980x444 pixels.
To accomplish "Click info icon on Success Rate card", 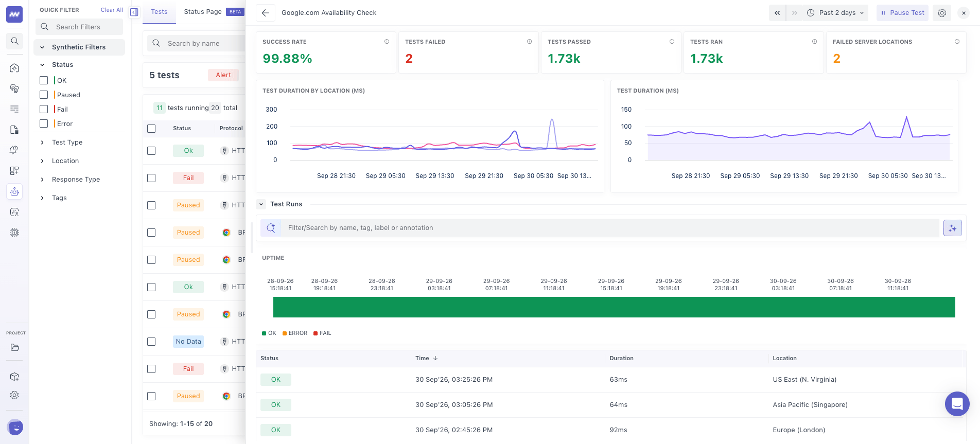I will click(387, 42).
